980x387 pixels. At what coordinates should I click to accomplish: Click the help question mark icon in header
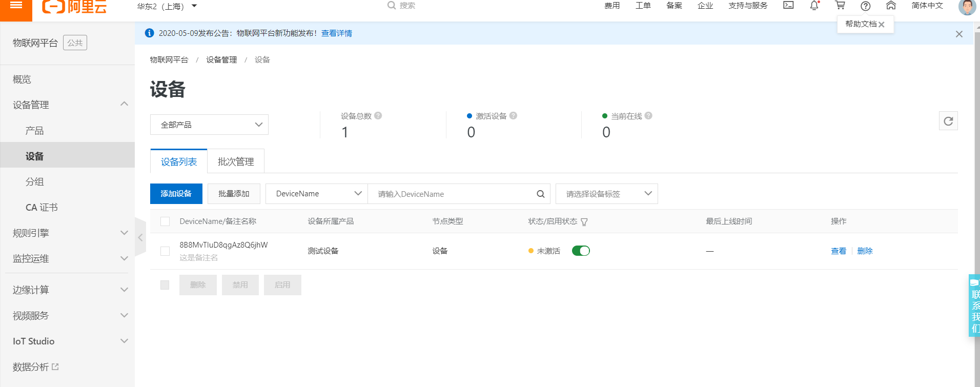tap(866, 6)
